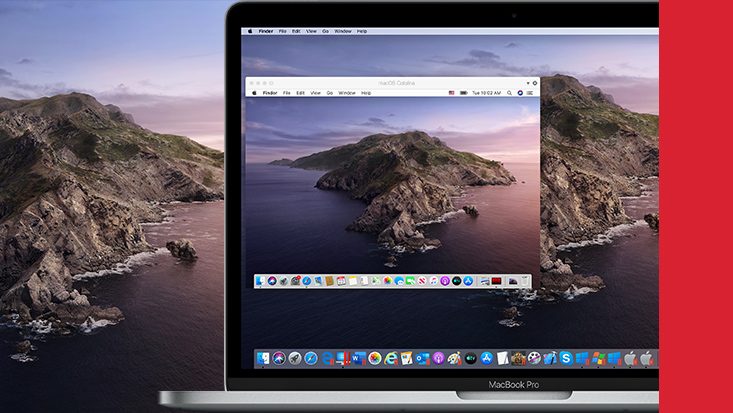Open Calendar in the macOS Catalina window's dock
This screenshot has width=733, height=413.
[341, 281]
